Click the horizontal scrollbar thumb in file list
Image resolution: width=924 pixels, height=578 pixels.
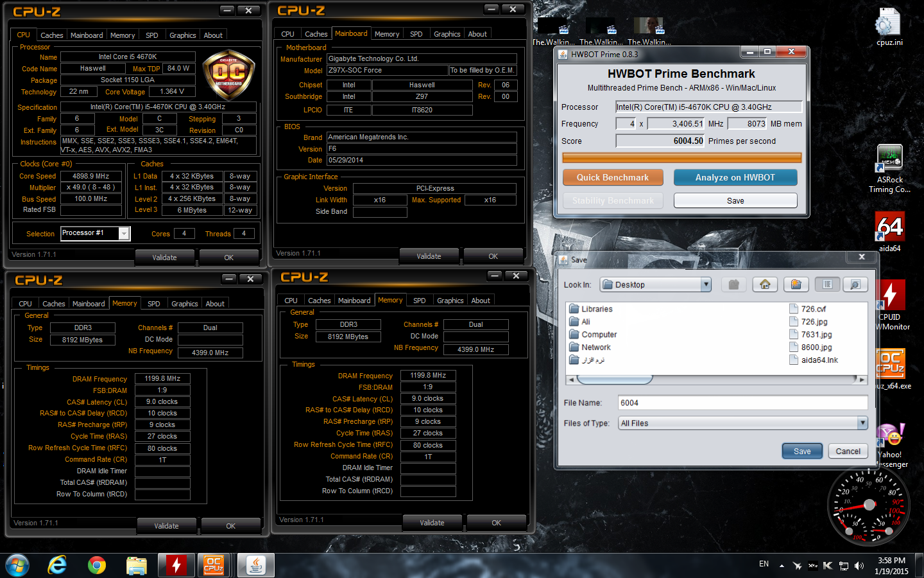(x=614, y=380)
